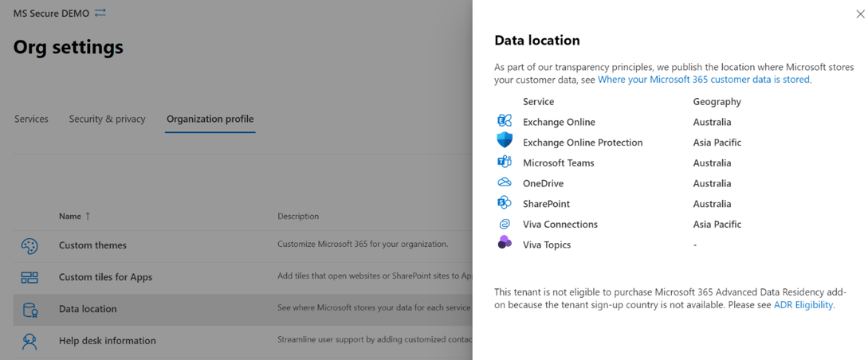Click the Viva Connections icon
Viewport: 868px width, 360px height.
[x=505, y=224]
